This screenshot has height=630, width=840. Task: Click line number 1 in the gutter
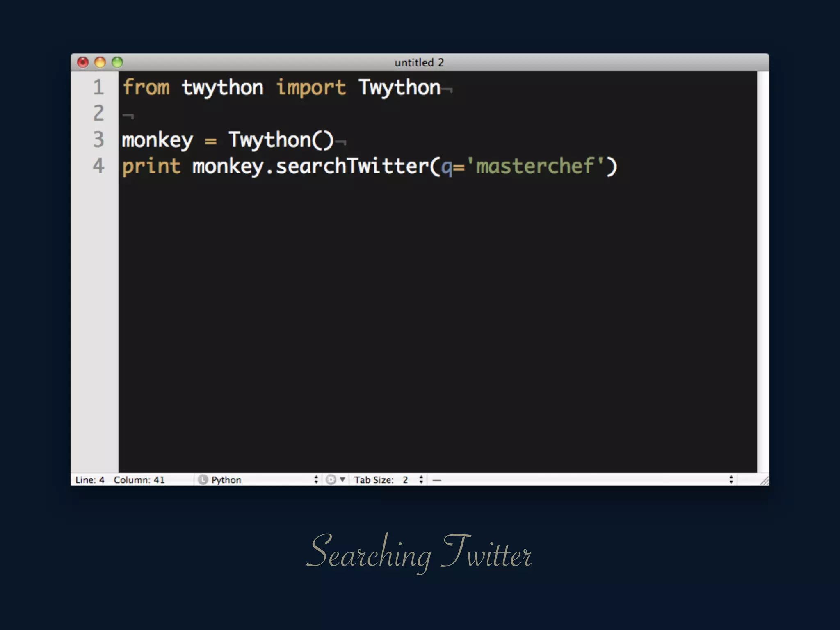click(98, 87)
